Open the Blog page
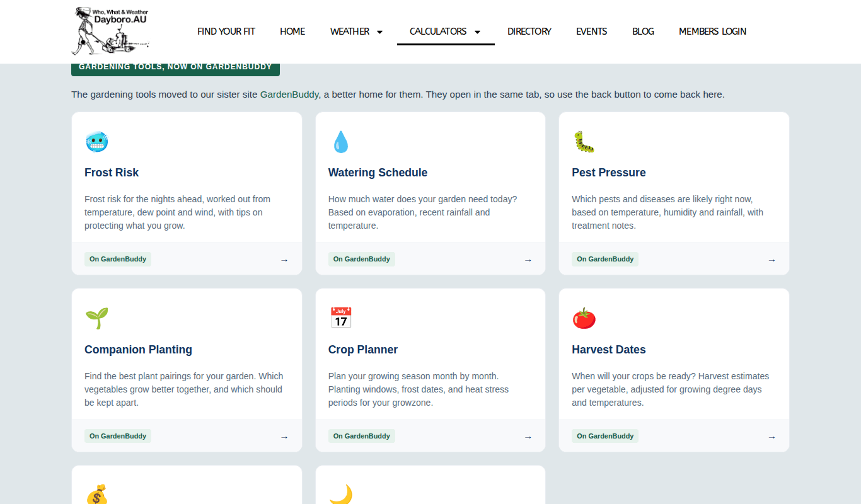The width and height of the screenshot is (861, 504). click(643, 31)
